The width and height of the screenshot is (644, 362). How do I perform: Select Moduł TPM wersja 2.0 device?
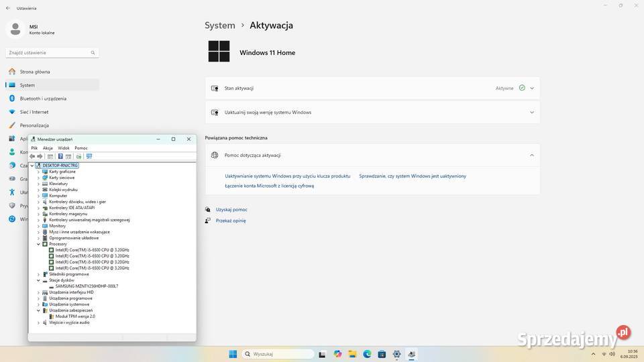click(75, 316)
